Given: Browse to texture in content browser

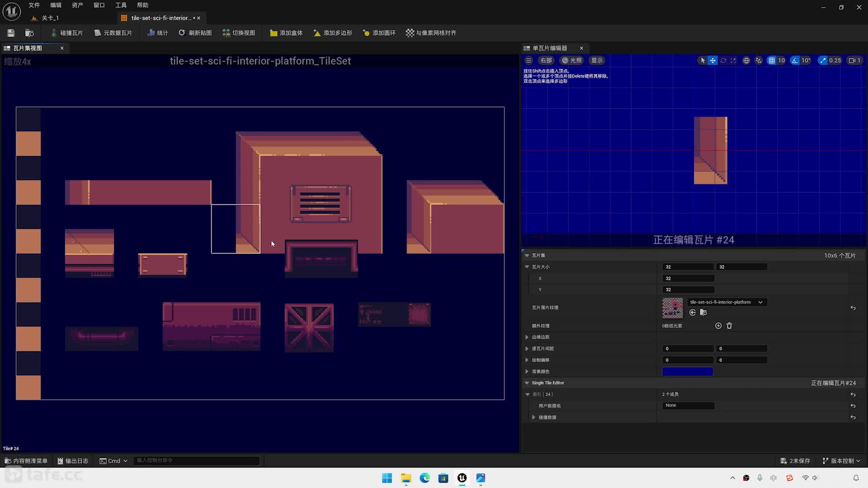Looking at the screenshot, I should tap(703, 313).
